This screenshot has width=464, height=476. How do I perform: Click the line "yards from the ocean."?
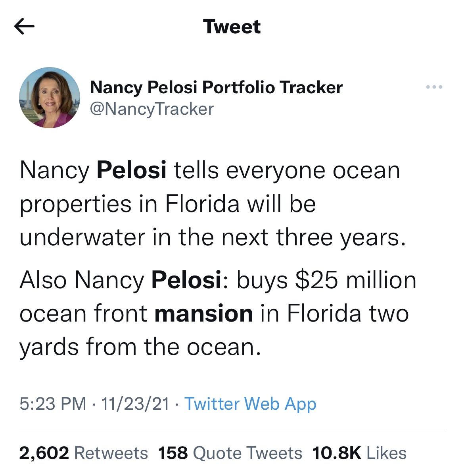point(140,347)
